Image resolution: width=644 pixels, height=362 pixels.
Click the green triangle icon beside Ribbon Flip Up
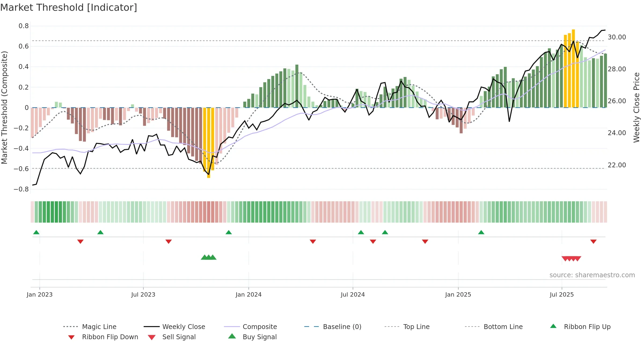[553, 326]
